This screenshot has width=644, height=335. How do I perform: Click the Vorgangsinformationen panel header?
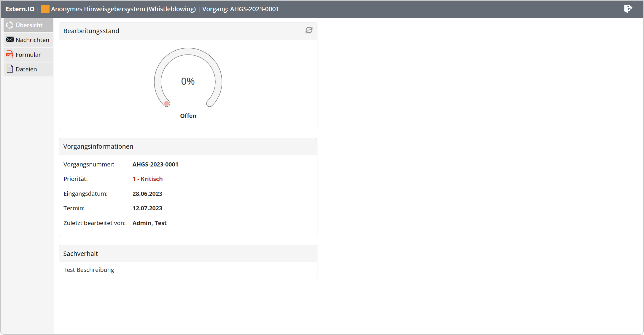pos(188,147)
